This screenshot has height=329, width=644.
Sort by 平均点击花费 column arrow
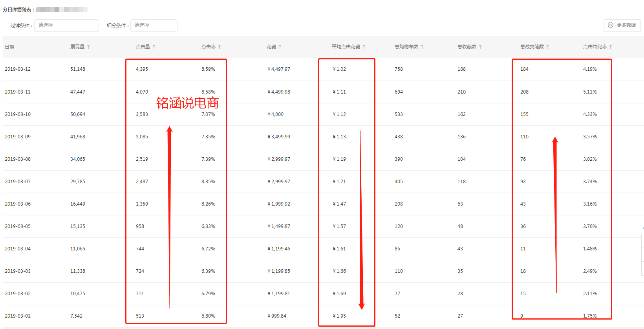click(364, 47)
